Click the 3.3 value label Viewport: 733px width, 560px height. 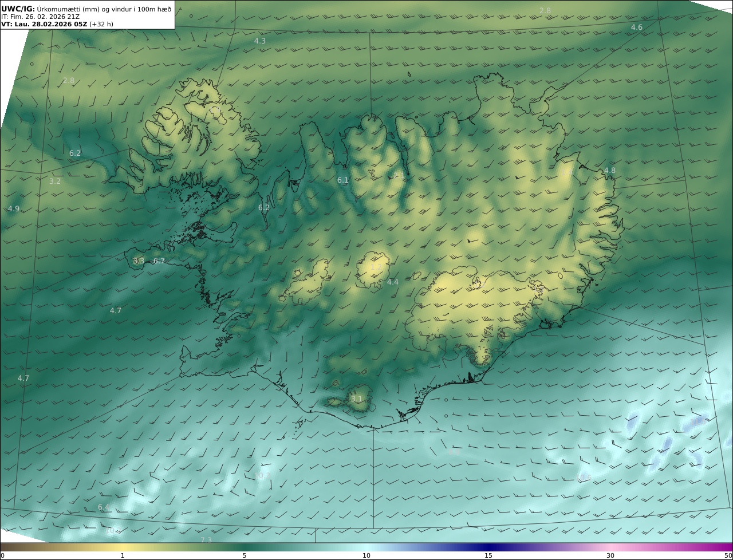pyautogui.click(x=139, y=261)
